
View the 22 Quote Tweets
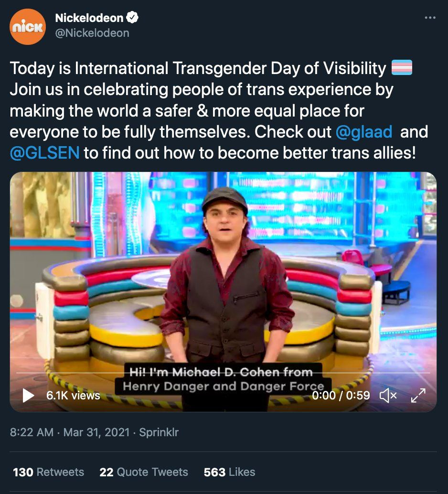(x=143, y=472)
